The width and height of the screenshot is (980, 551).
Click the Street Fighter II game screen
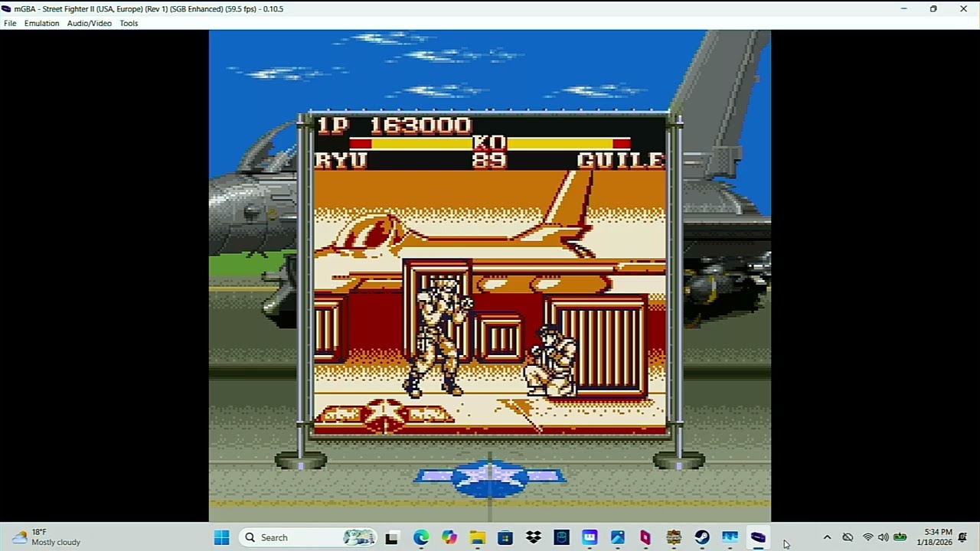490,275
